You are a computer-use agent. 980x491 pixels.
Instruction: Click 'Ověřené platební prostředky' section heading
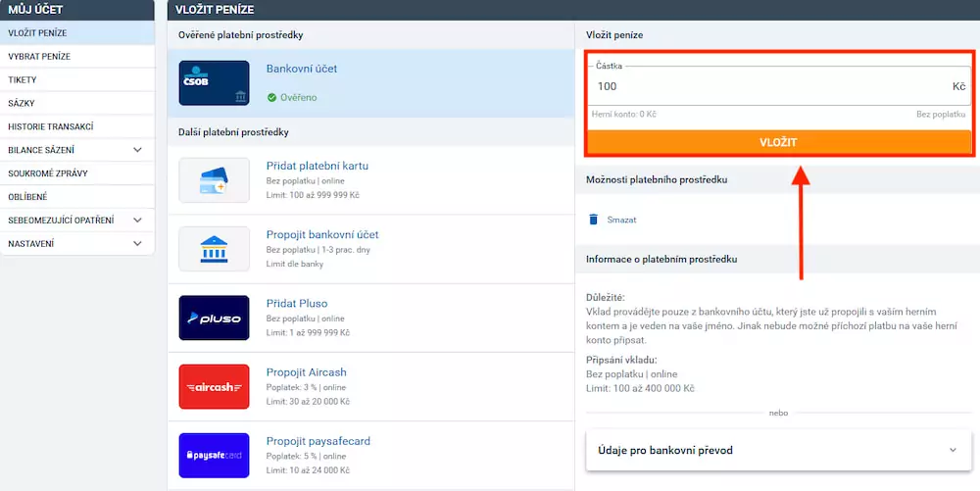click(x=241, y=35)
